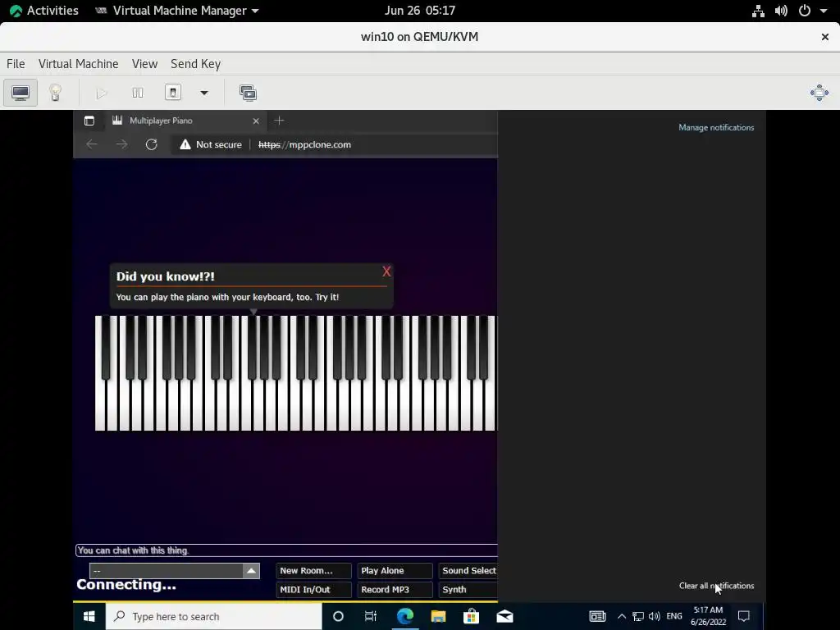Click Clear all notifications link
Image resolution: width=840 pixels, height=630 pixels.
(716, 586)
